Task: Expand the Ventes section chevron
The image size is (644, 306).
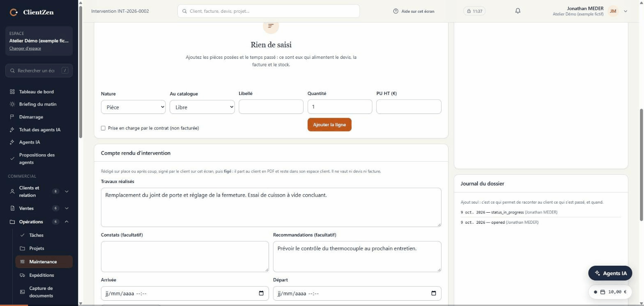Action: tap(67, 208)
